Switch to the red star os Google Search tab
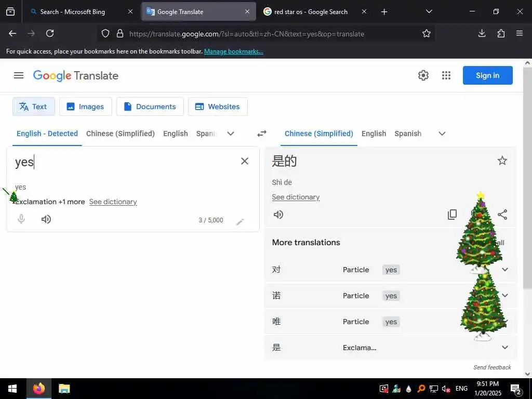 pos(311,12)
